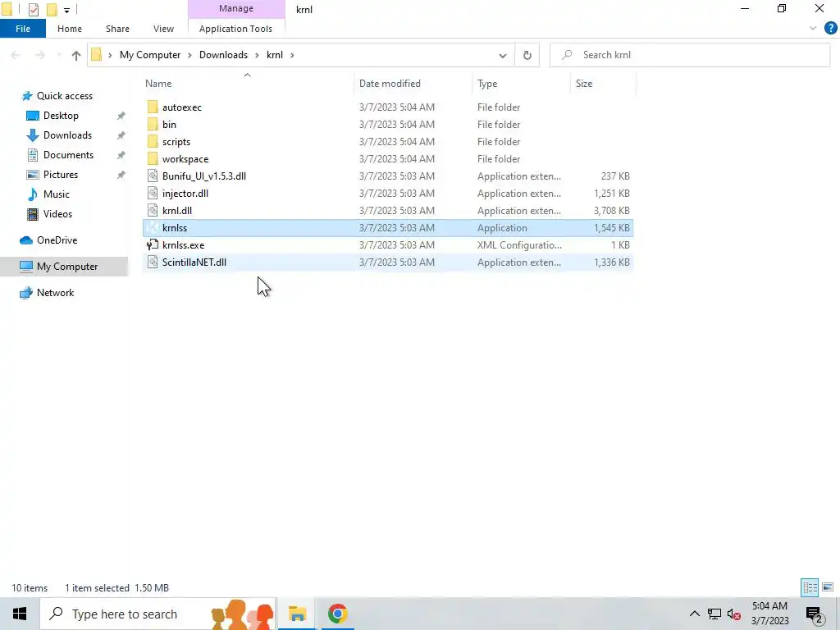Select the krnlss.exe config file icon
The height and width of the screenshot is (630, 840).
click(153, 244)
